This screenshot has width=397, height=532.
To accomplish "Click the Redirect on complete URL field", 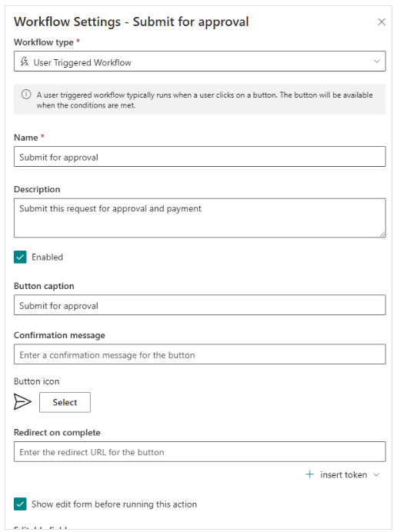I will click(x=200, y=451).
